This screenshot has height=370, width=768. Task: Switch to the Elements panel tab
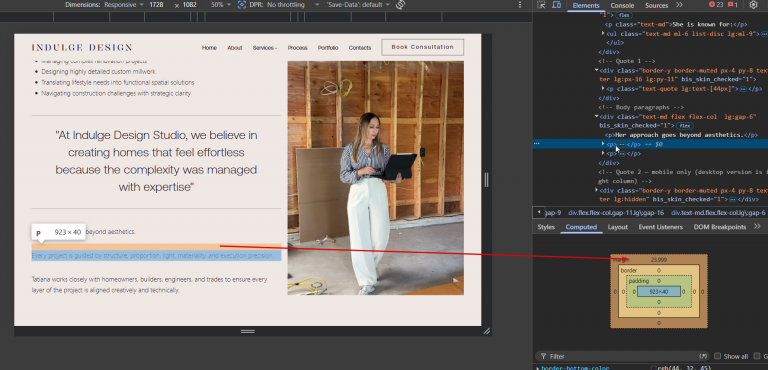click(x=586, y=5)
